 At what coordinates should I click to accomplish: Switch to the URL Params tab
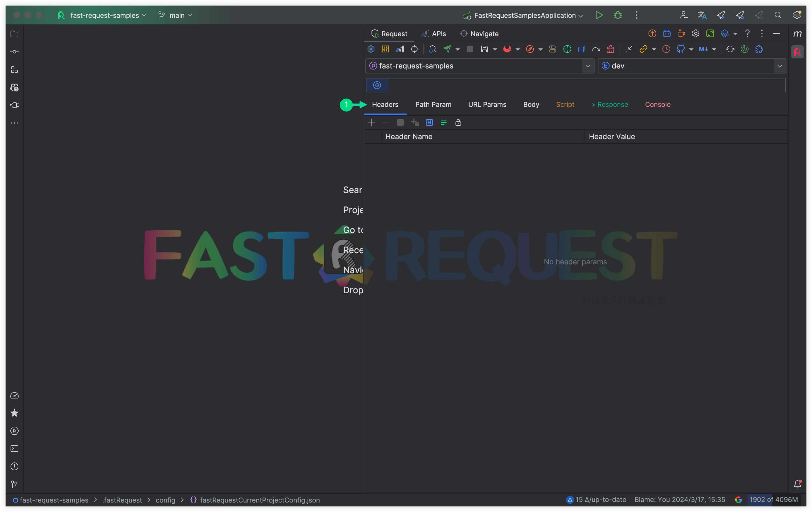(487, 105)
